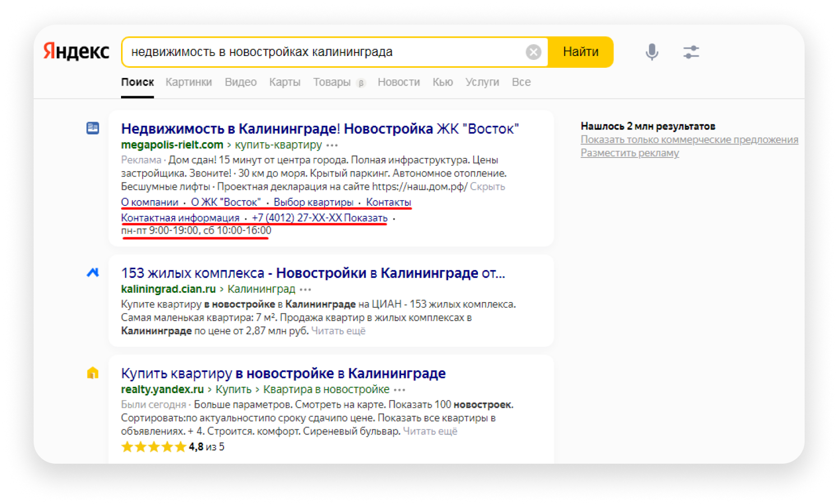The height and width of the screenshot is (504, 836).
Task: Click the megapolis-rielt.com domain link
Action: [172, 145]
